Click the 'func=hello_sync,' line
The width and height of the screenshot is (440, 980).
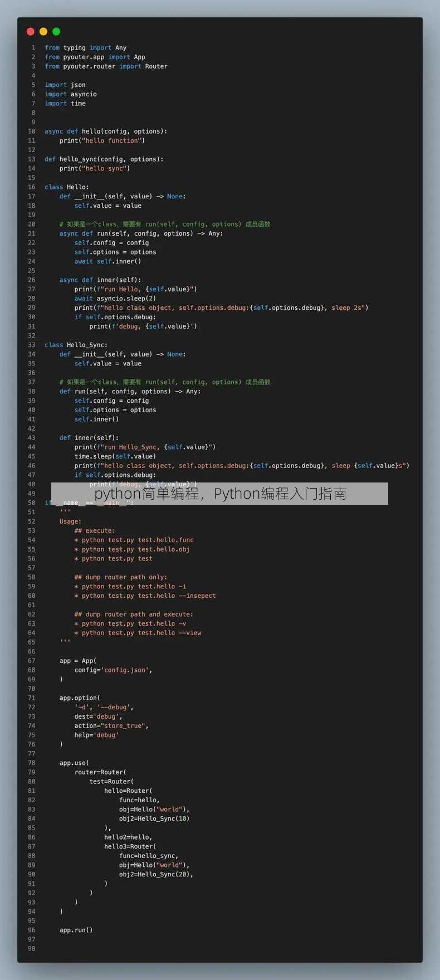[149, 856]
